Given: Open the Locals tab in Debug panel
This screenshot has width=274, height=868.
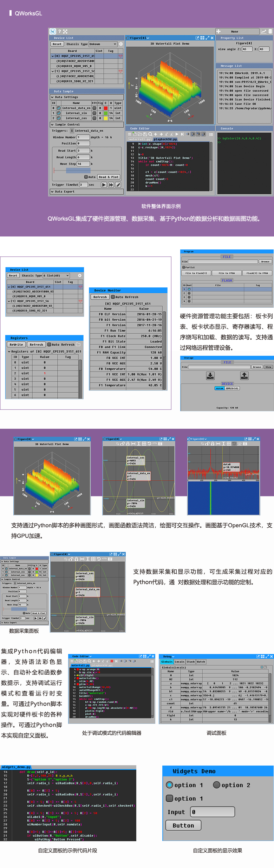Looking at the screenshot, I should coord(180,662).
